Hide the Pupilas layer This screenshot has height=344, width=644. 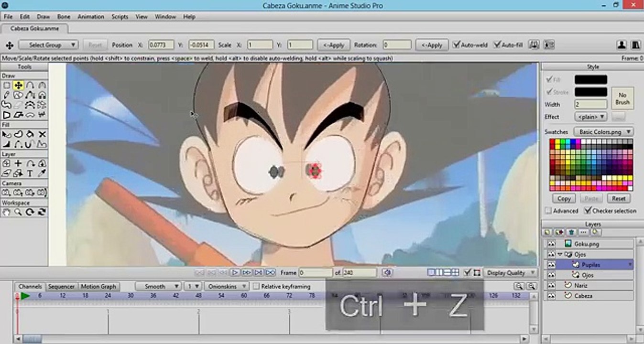[x=551, y=265]
